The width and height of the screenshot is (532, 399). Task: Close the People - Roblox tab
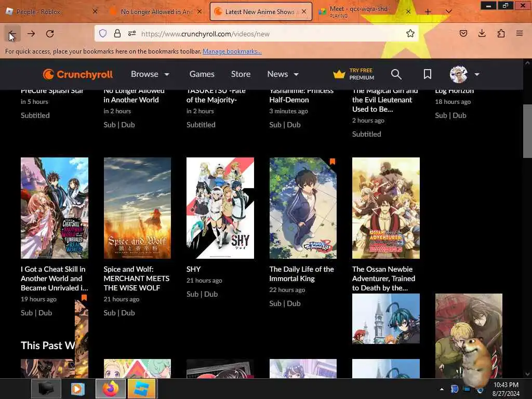click(x=95, y=11)
